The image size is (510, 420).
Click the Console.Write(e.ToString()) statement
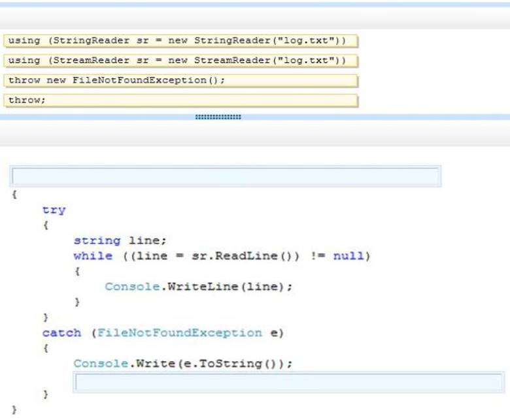pyautogui.click(x=183, y=363)
